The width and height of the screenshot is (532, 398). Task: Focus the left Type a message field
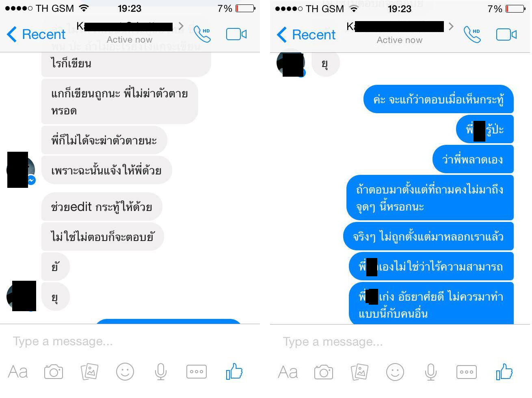[130, 342]
